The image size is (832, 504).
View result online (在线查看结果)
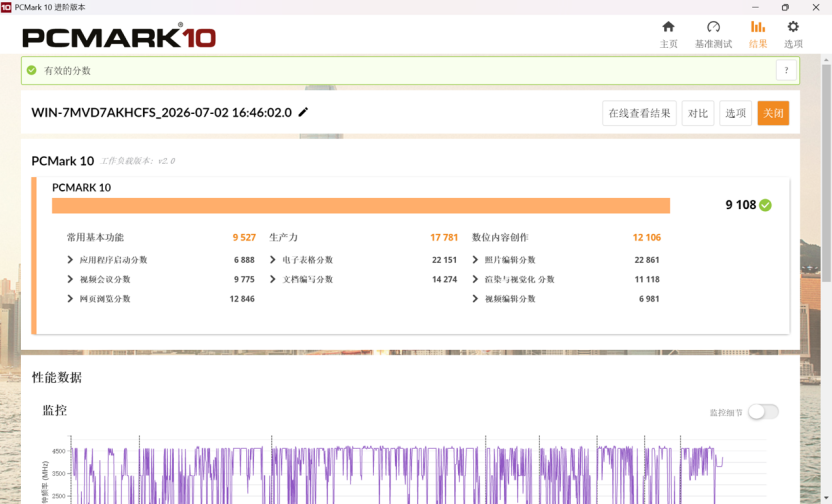(x=639, y=113)
